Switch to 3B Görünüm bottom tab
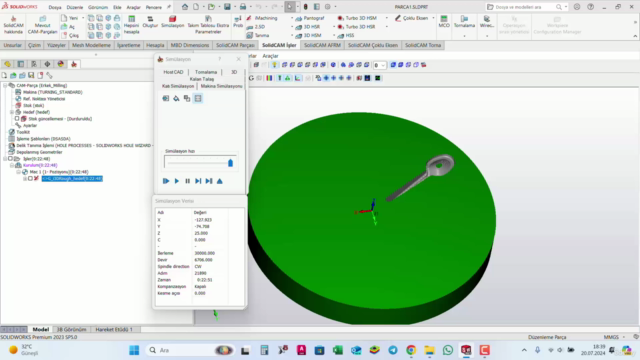Viewport: 640px width, 360px height. click(x=72, y=329)
